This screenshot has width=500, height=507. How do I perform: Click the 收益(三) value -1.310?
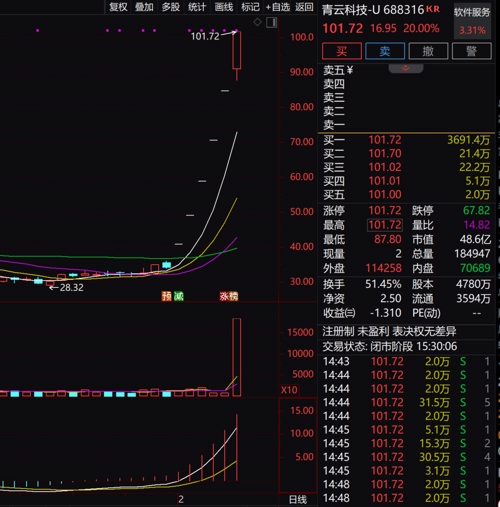click(x=386, y=313)
